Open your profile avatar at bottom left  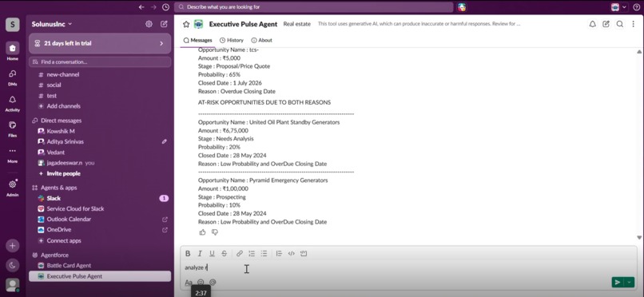coord(12,285)
